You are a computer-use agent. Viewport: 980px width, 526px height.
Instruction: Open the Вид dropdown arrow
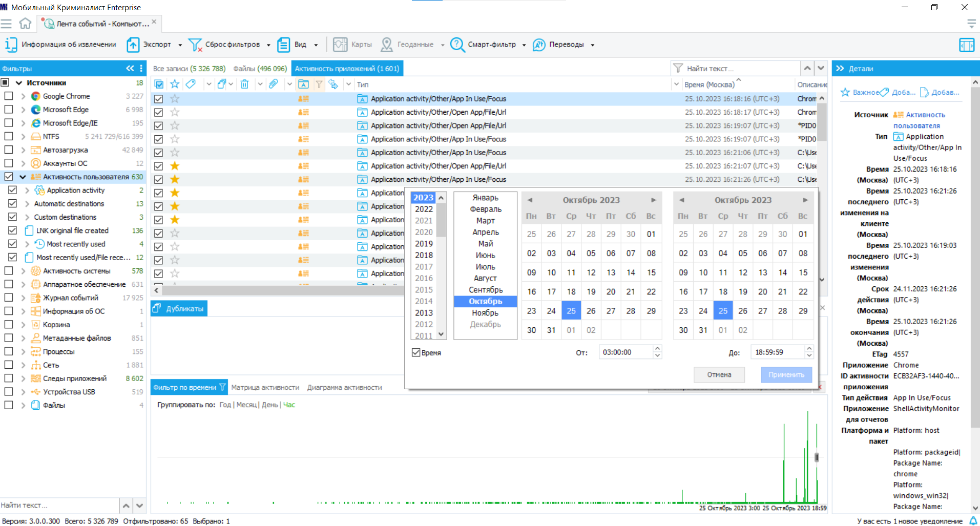[316, 45]
